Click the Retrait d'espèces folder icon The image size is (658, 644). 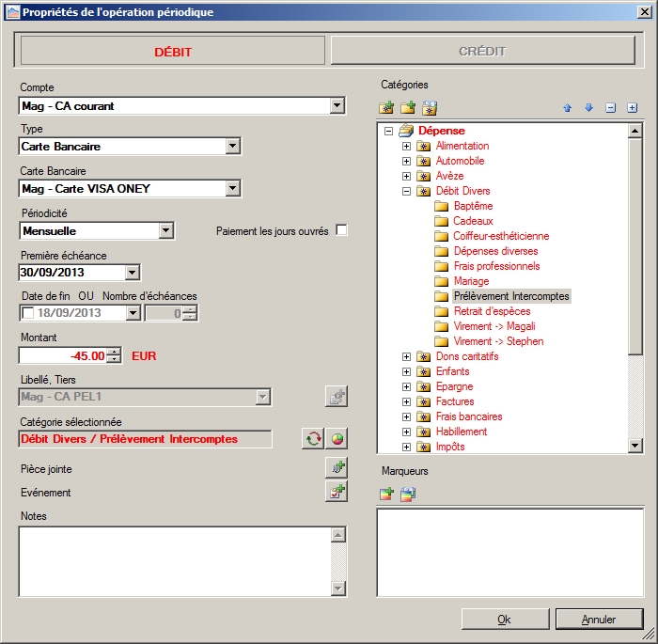pyautogui.click(x=441, y=311)
